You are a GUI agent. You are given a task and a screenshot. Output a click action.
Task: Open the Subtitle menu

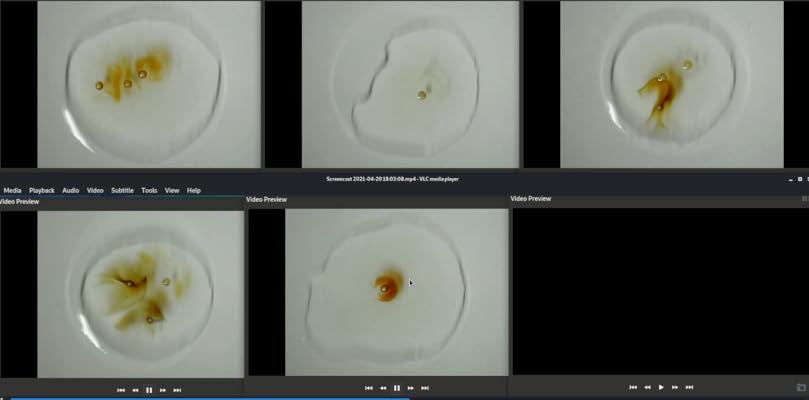tap(122, 190)
